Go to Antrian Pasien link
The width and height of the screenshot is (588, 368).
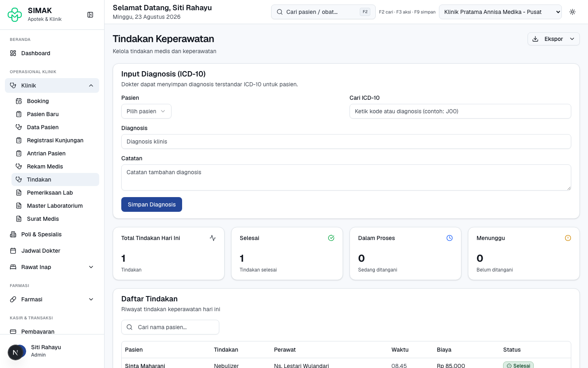[x=55, y=153]
